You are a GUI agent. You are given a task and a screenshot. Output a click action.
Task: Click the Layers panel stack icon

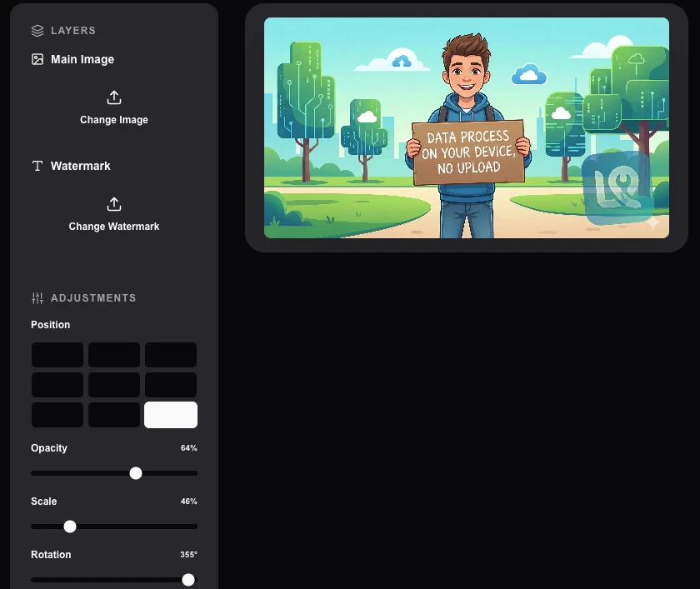[37, 30]
